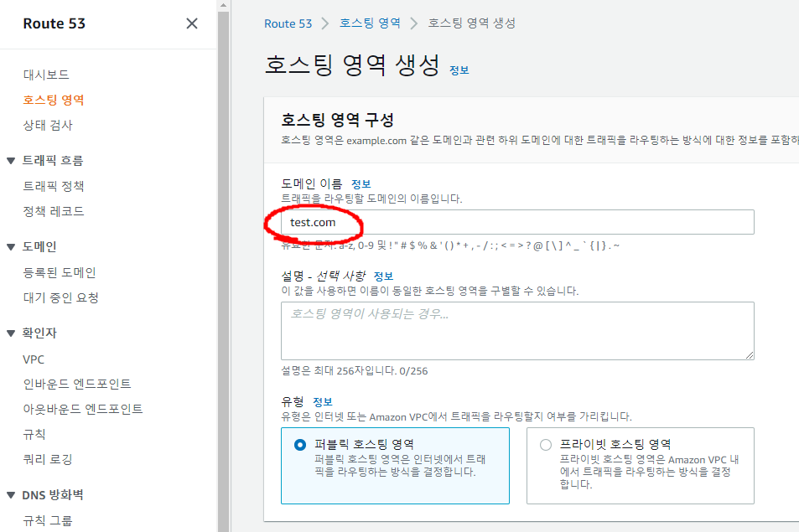Click the 호스팅 영역 생성 breadcrumb text
Viewport: 799px width, 532px height.
472,23
